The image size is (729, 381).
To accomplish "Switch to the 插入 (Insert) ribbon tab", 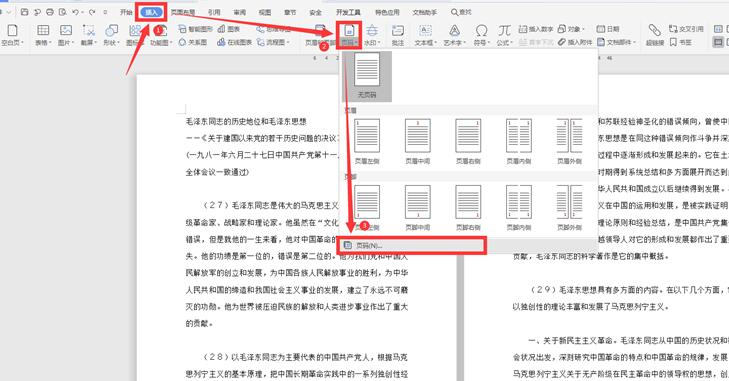I will (152, 12).
